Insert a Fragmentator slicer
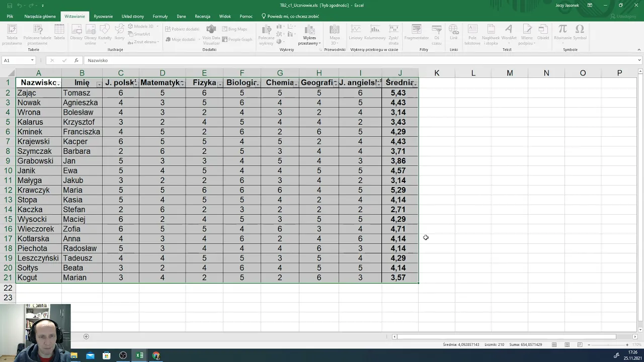 click(416, 32)
